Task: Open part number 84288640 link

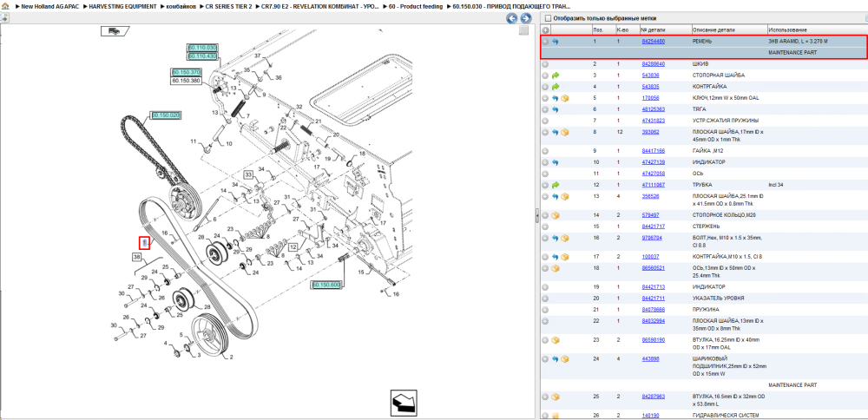Action: (x=654, y=64)
